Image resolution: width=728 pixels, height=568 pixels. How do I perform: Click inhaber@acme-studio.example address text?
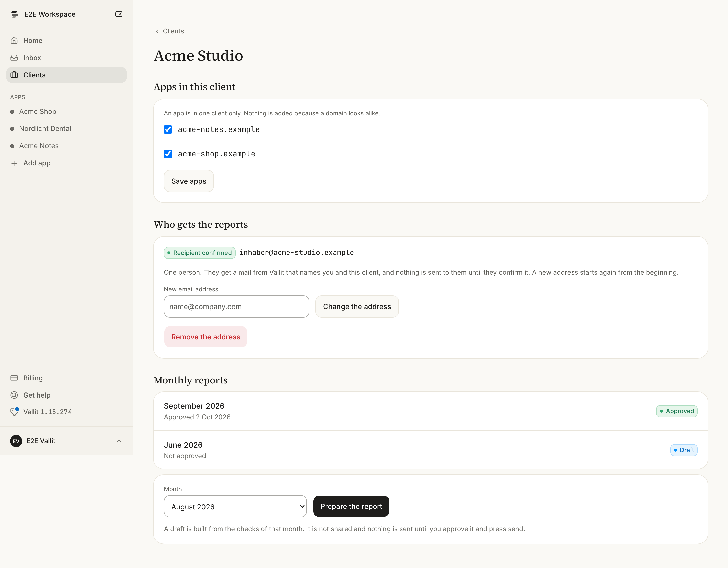pos(297,252)
